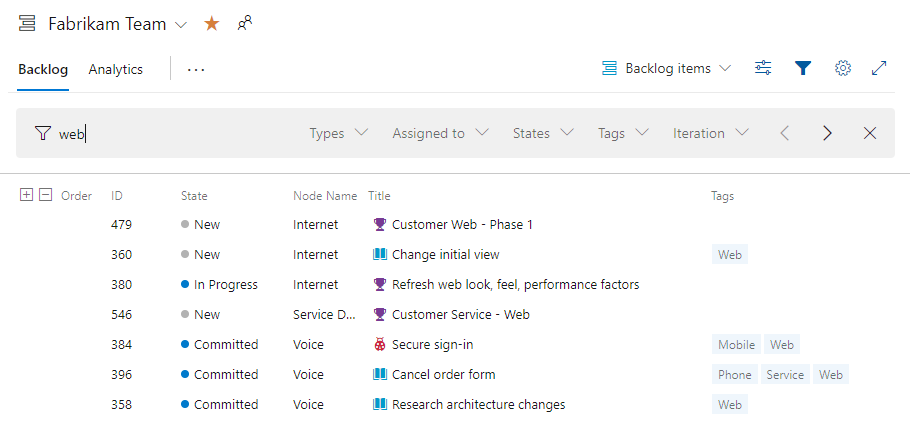Expand the States filter dropdown

[x=543, y=133]
